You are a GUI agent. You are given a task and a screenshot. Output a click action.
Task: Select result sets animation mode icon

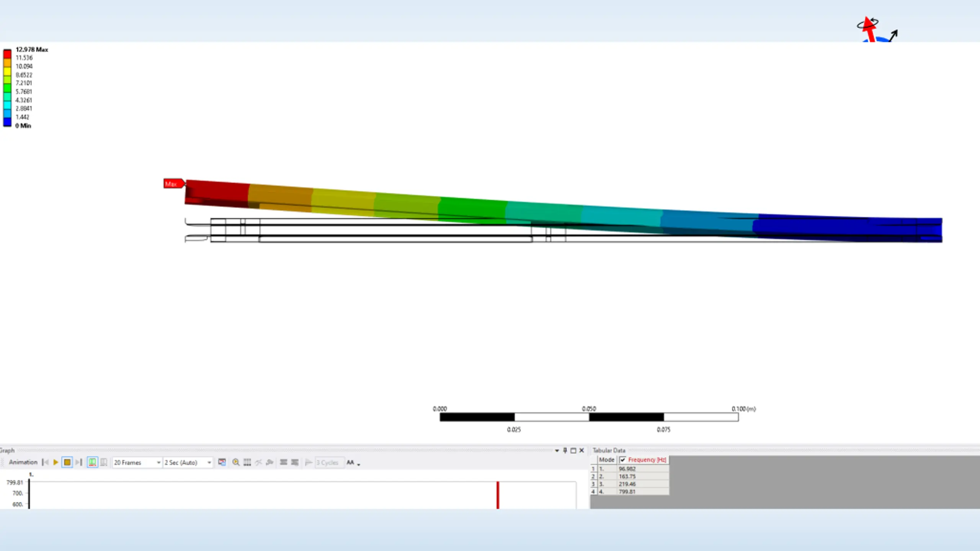[103, 462]
